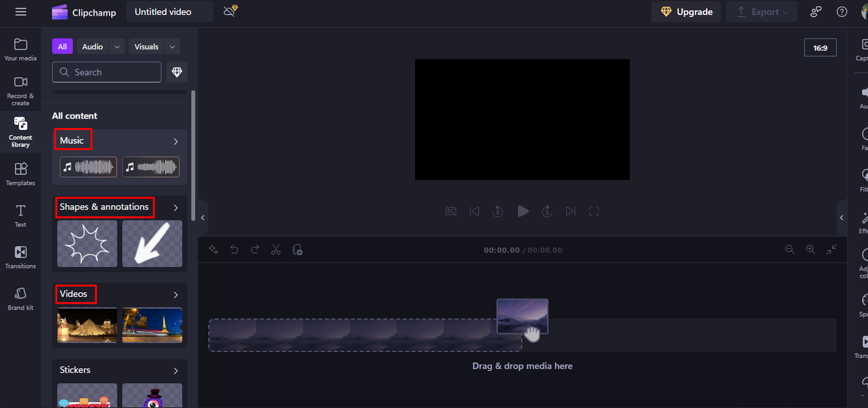This screenshot has width=868, height=408.
Task: Select the second music track thumbnail
Action: pyautogui.click(x=151, y=167)
